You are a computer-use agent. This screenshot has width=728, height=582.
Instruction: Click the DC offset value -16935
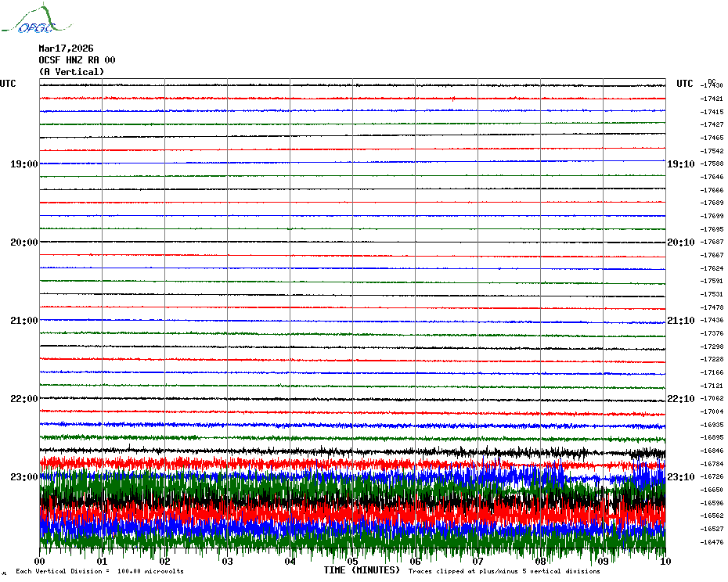point(712,425)
